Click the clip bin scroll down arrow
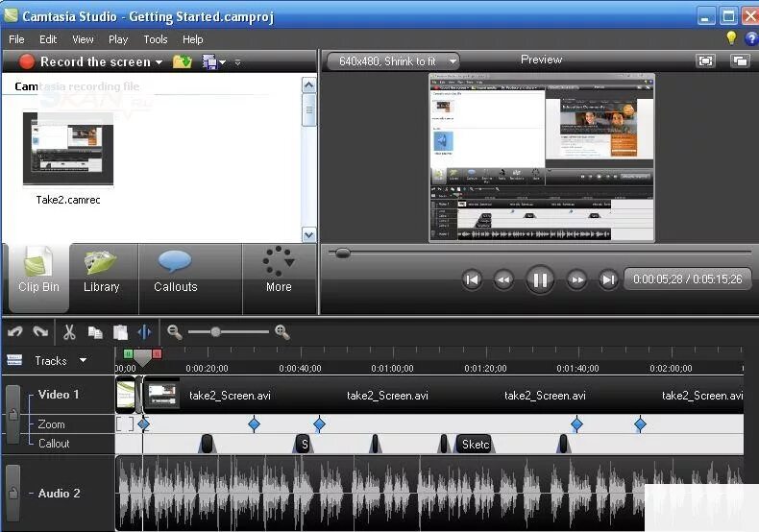Image resolution: width=759 pixels, height=532 pixels. [x=308, y=235]
